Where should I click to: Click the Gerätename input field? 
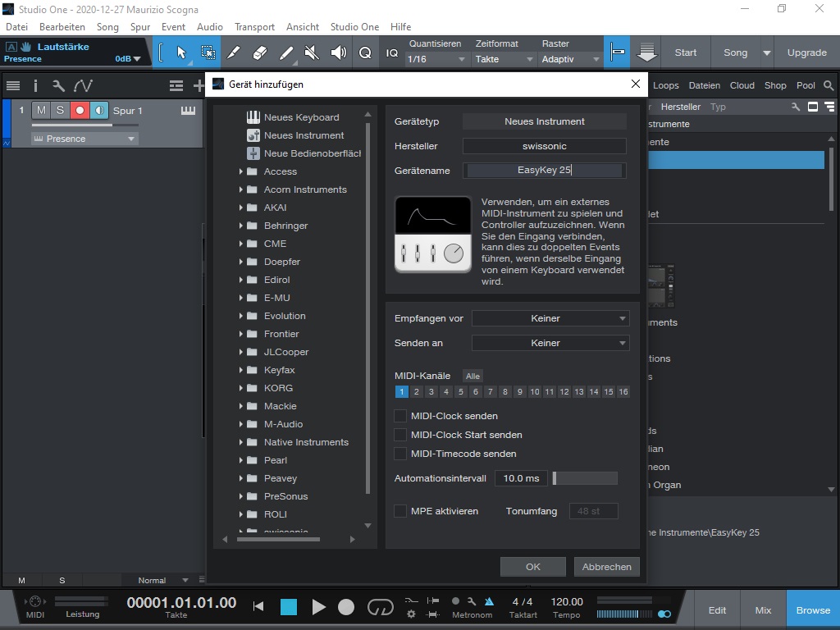[545, 171]
